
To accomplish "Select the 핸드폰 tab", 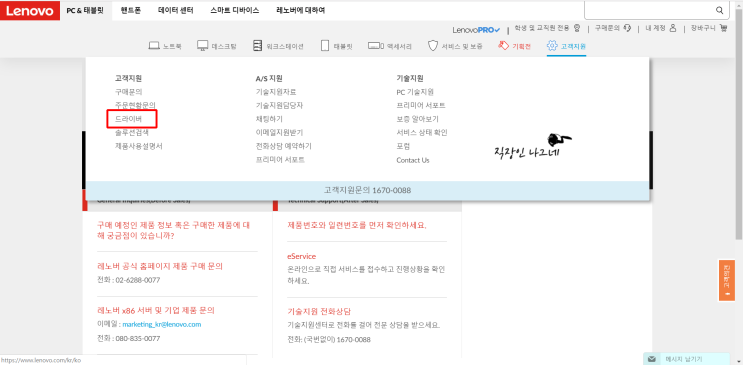I will 130,10.
